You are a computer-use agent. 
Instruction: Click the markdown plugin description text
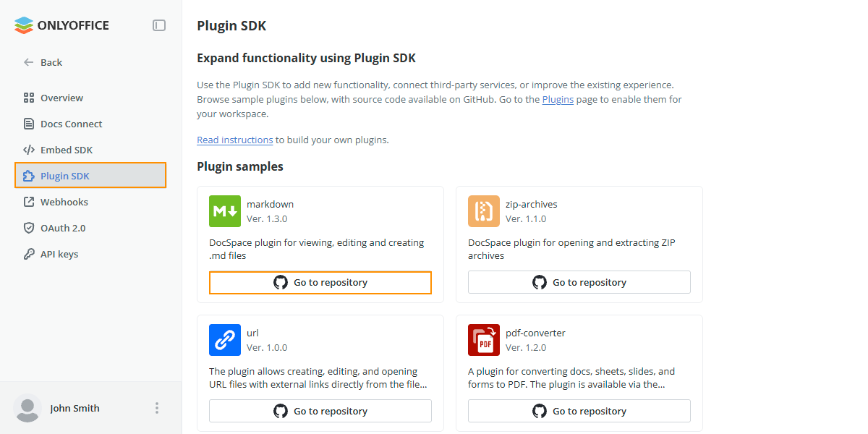(x=317, y=249)
